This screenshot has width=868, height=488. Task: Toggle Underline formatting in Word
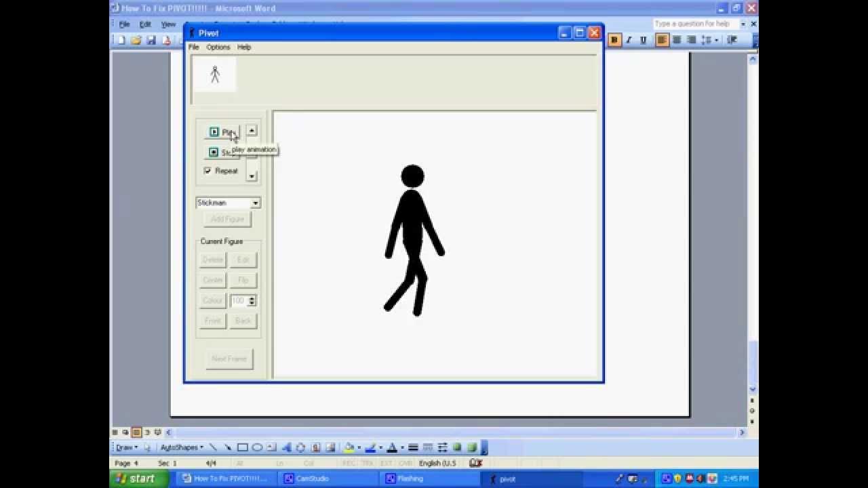click(643, 41)
